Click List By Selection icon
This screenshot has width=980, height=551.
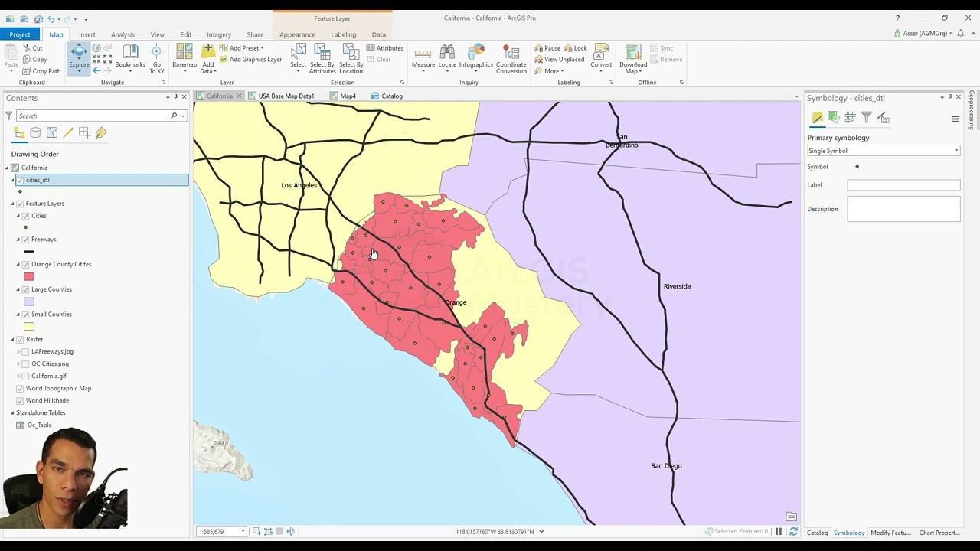point(52,133)
